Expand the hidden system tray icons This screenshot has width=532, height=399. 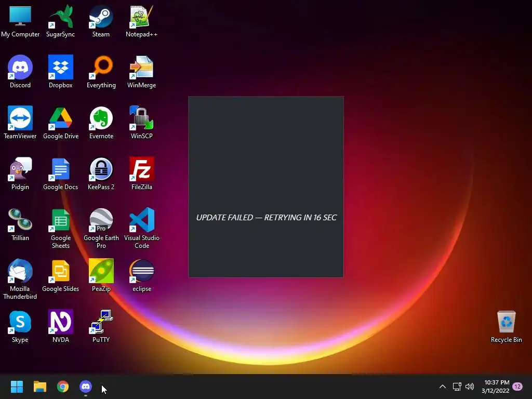click(443, 387)
